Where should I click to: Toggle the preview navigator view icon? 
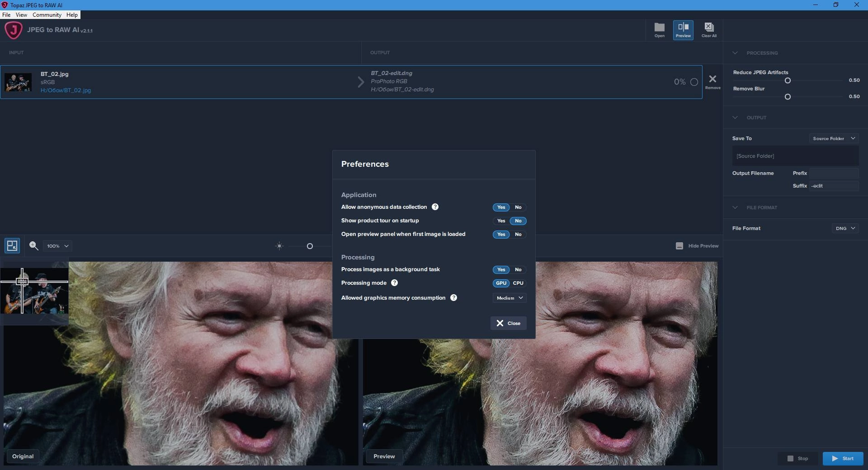click(12, 246)
